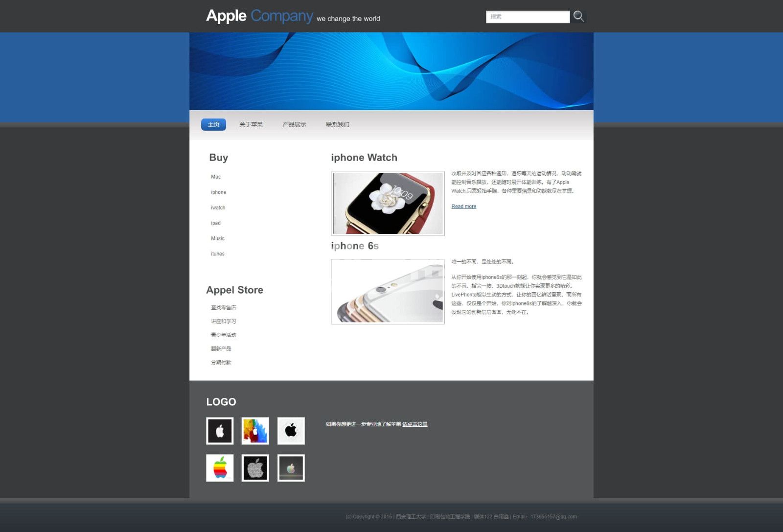Click 查找零售店 under Appel Store
The width and height of the screenshot is (783, 532).
pyautogui.click(x=224, y=308)
